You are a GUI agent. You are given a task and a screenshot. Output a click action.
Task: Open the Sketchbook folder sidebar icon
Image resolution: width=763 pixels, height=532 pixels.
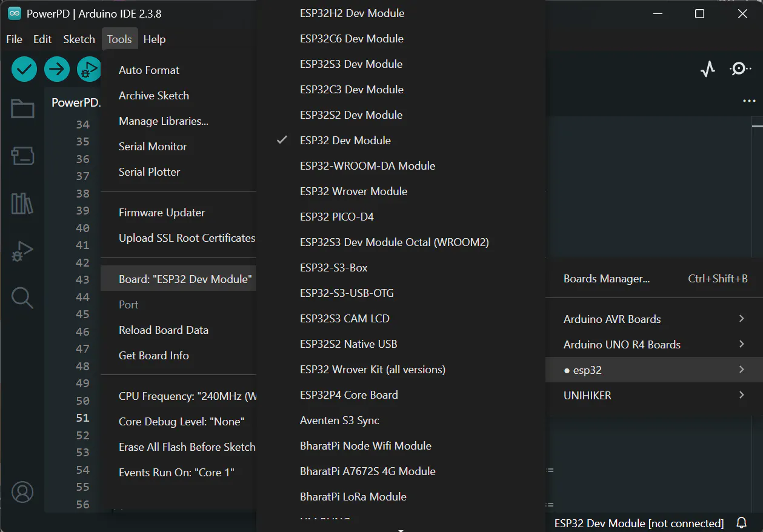[22, 109]
